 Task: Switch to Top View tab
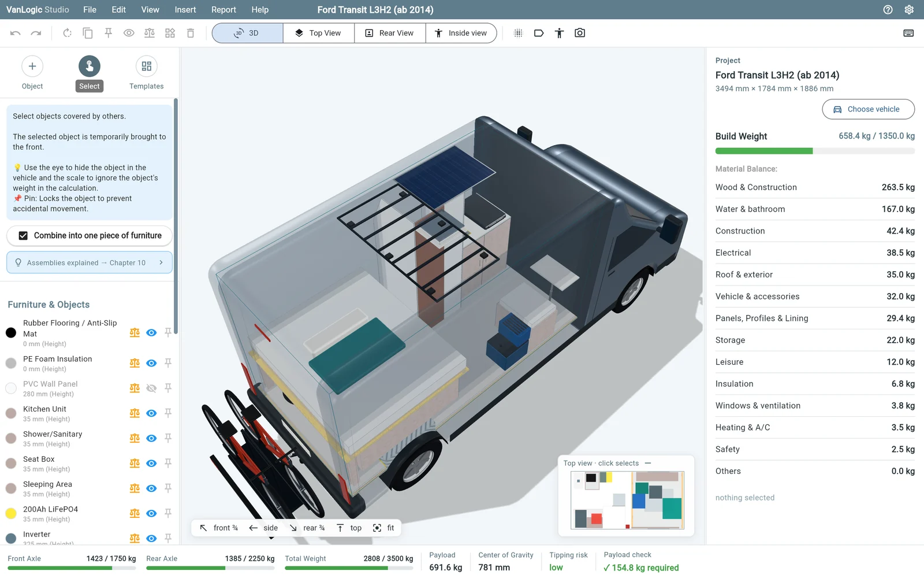(319, 33)
